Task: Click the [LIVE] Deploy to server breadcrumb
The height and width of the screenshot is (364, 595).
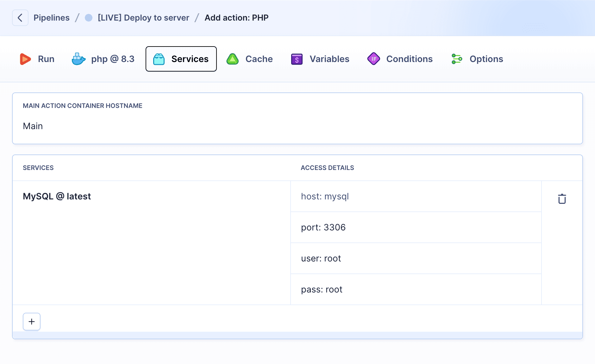Action: (143, 18)
